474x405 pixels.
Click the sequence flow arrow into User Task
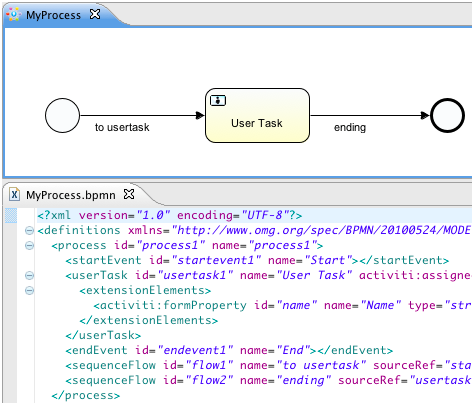coord(142,116)
